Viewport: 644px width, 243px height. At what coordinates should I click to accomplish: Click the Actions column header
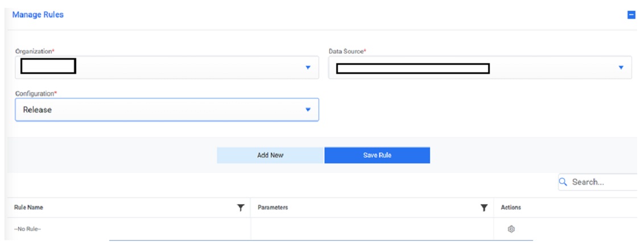[511, 208]
